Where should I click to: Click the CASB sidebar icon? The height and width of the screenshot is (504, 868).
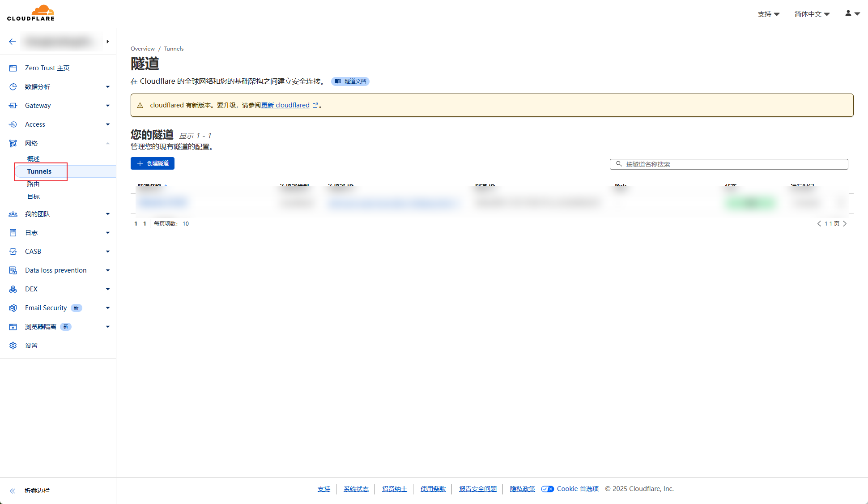tap(13, 252)
